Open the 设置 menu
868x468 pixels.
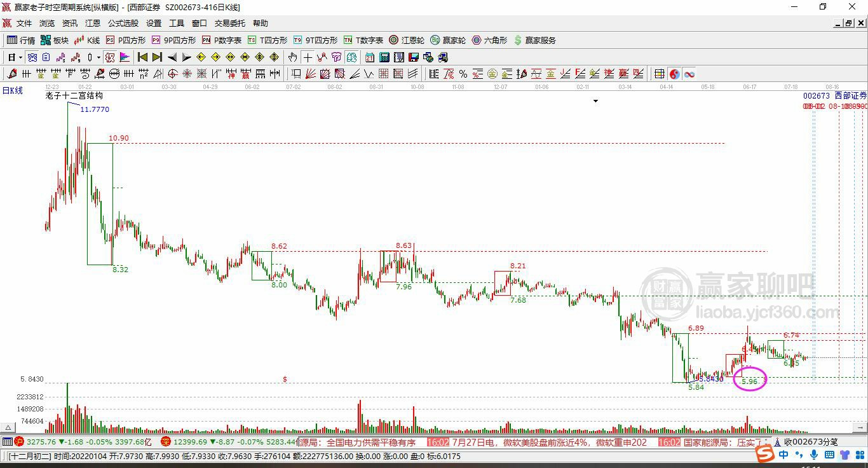[x=154, y=23]
